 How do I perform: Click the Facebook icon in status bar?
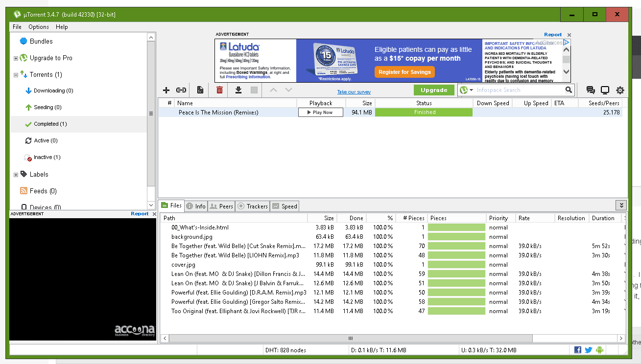pyautogui.click(x=578, y=350)
